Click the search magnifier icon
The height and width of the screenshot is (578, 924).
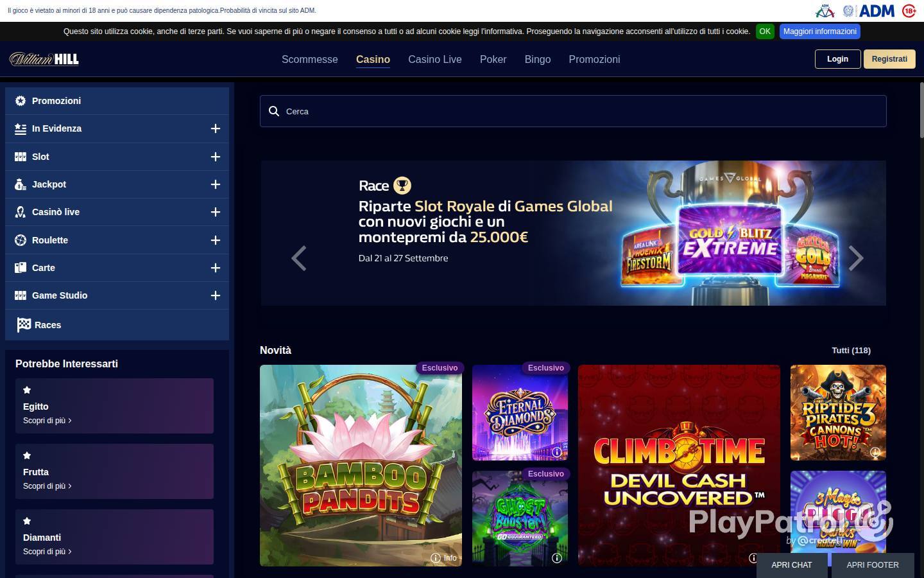(x=274, y=111)
